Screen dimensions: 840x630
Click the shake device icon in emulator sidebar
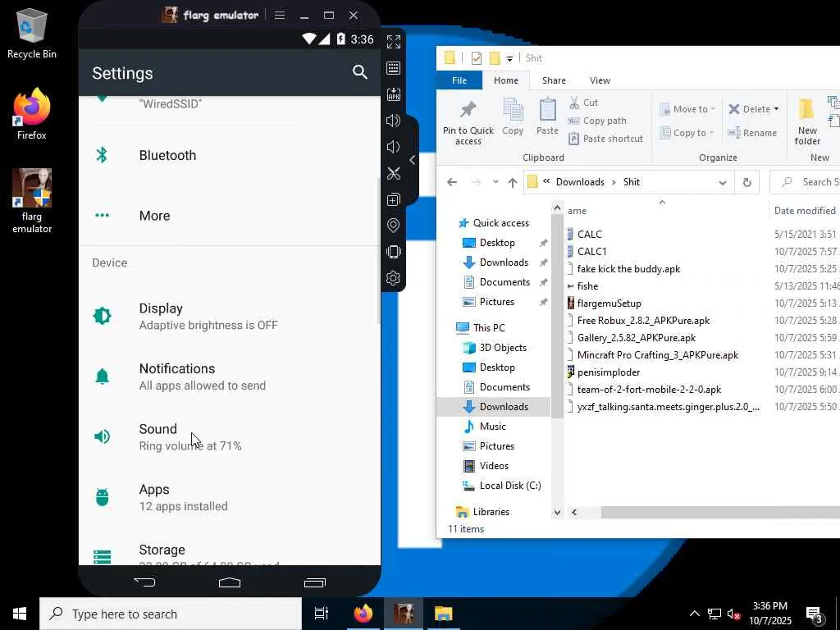click(x=393, y=252)
